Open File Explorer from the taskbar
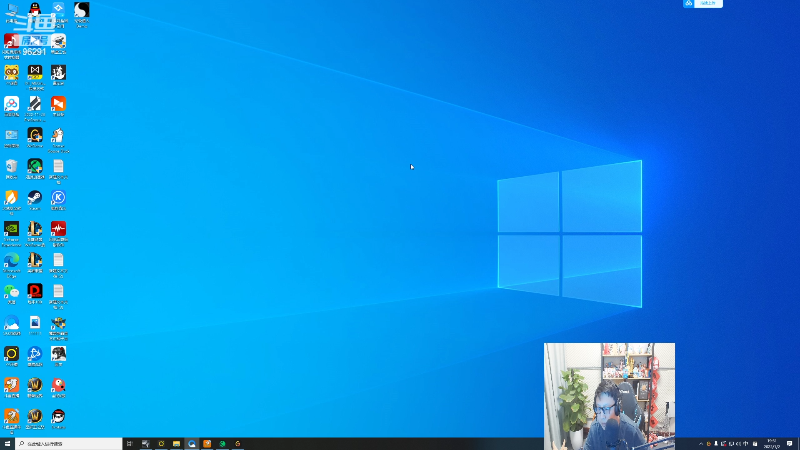 [176, 444]
